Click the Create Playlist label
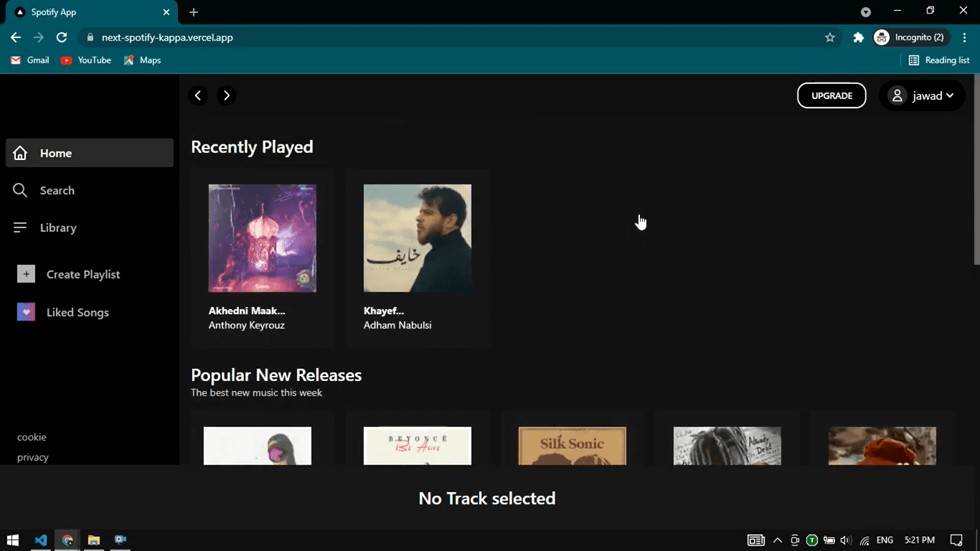The image size is (980, 551). pos(83,274)
